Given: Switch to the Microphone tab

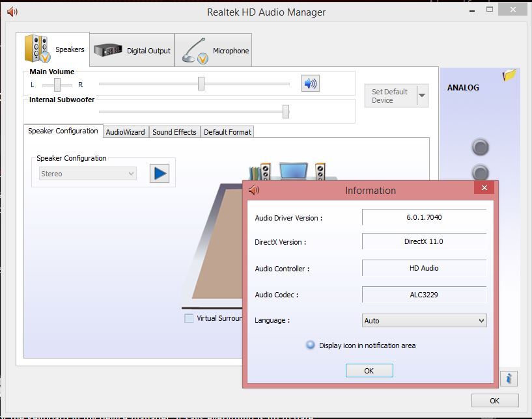Looking at the screenshot, I should [214, 50].
